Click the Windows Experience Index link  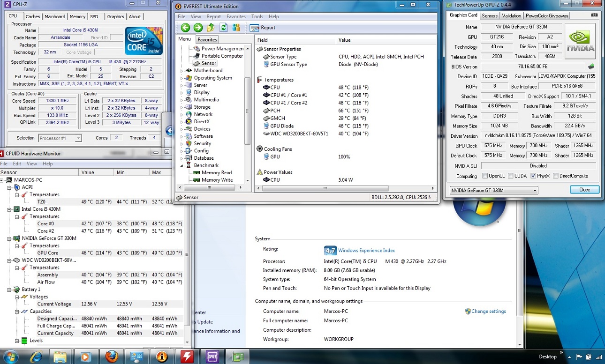pyautogui.click(x=367, y=251)
